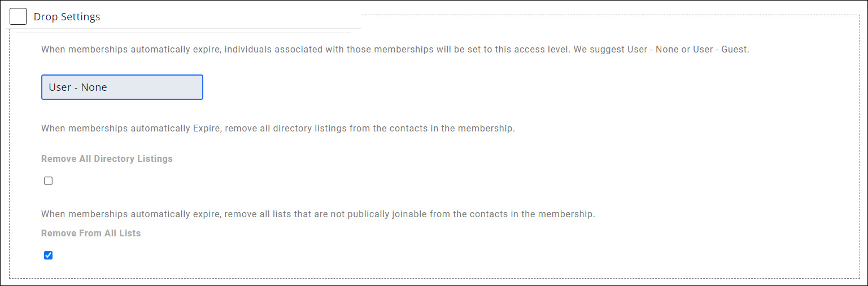Click "access level" in the first description
This screenshot has height=286, width=868.
tap(540, 50)
